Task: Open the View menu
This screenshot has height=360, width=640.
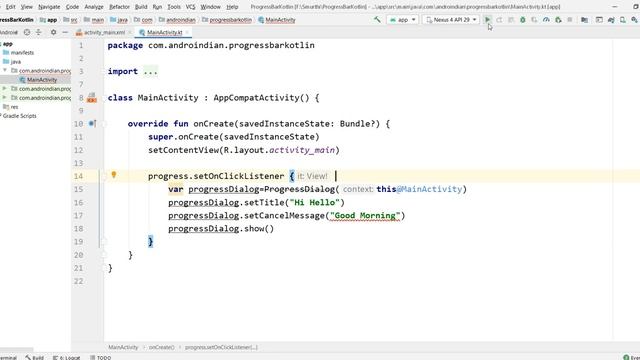Action: tap(27, 7)
